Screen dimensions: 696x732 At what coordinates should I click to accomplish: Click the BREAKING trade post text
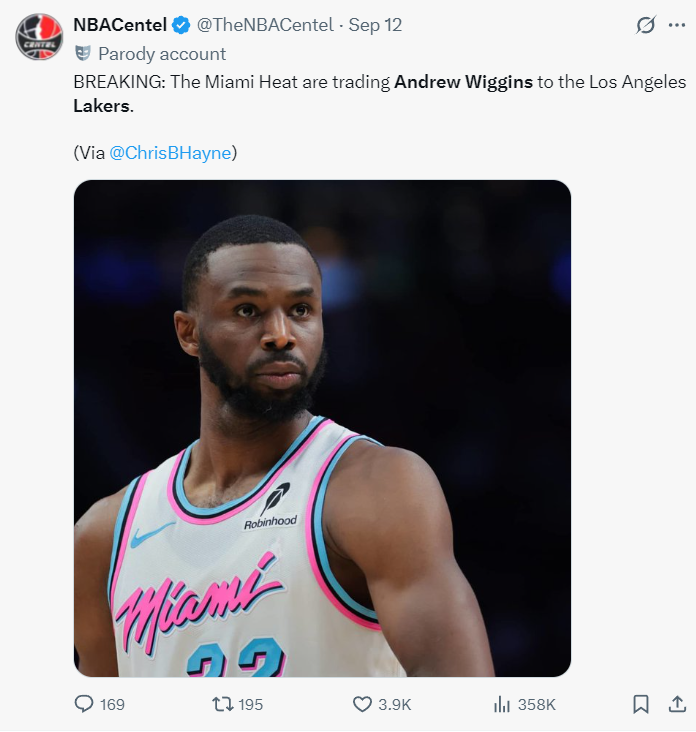(x=300, y=82)
